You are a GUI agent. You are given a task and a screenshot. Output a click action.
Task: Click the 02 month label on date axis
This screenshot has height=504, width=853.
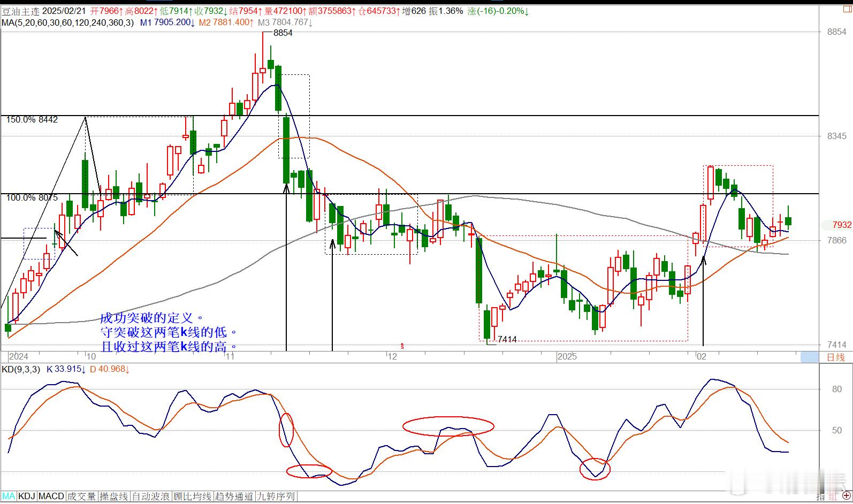[701, 356]
